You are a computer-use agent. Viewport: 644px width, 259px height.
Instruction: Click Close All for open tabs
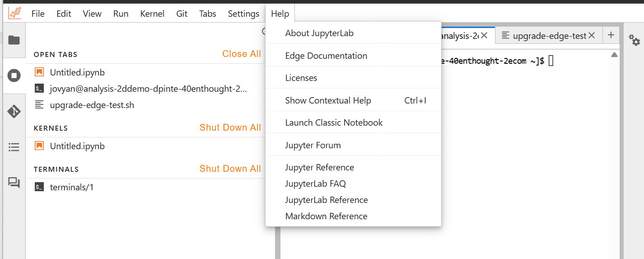pyautogui.click(x=242, y=54)
